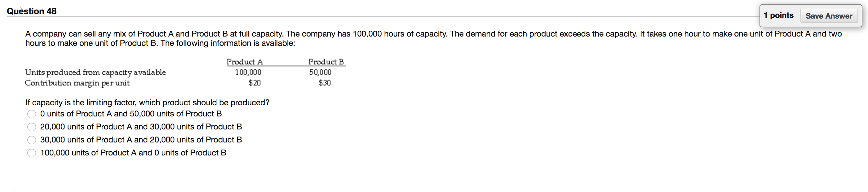Image resolution: width=868 pixels, height=192 pixels.
Task: Select 30,000 units of Product A and 20,000 units of Product B
Action: point(31,140)
